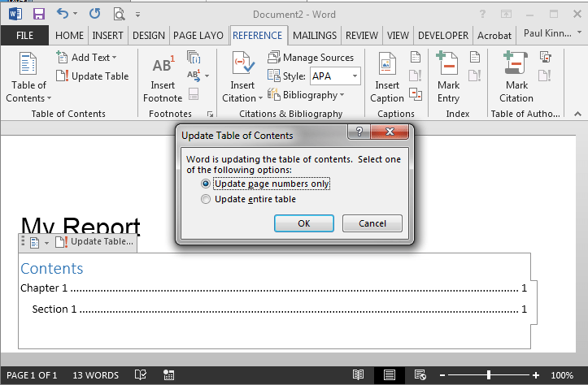Click the 100% zoom level indicator
This screenshot has width=588, height=385.
[x=562, y=375]
